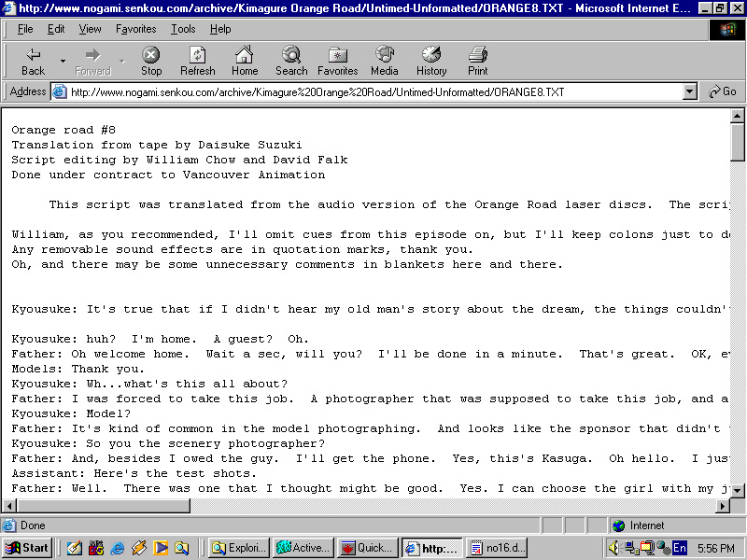Click the http:... taskbar button
747x560 pixels.
[x=432, y=548]
